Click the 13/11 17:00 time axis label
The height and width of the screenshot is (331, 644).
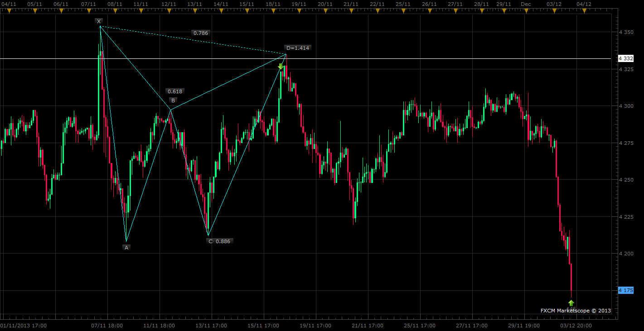coord(211,325)
